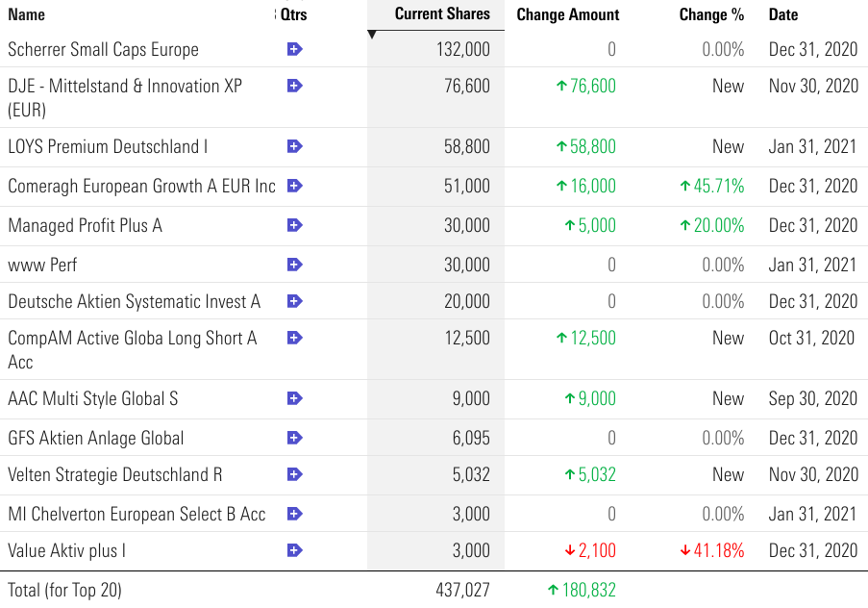
Task: Sort by the Date column header
Action: (783, 14)
